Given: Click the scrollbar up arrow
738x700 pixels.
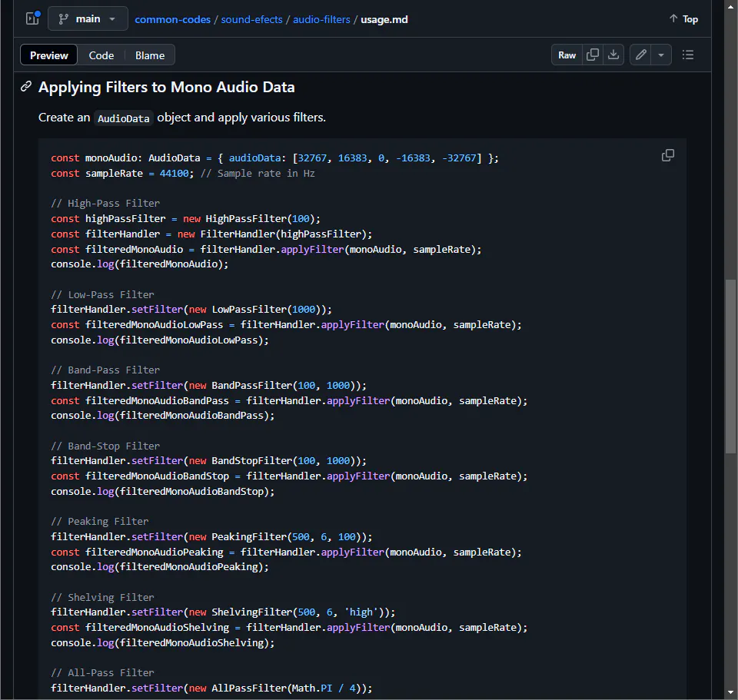Looking at the screenshot, I should (730, 6).
